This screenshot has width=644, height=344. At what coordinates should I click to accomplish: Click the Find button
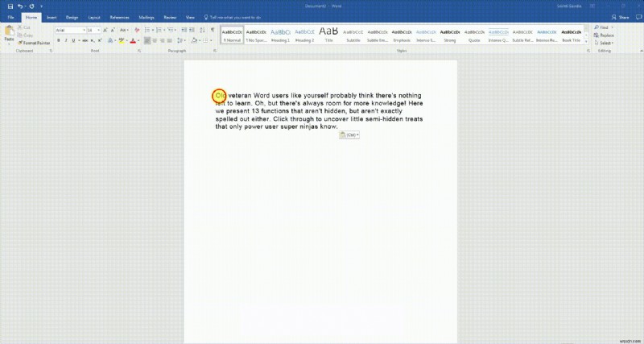pyautogui.click(x=603, y=27)
